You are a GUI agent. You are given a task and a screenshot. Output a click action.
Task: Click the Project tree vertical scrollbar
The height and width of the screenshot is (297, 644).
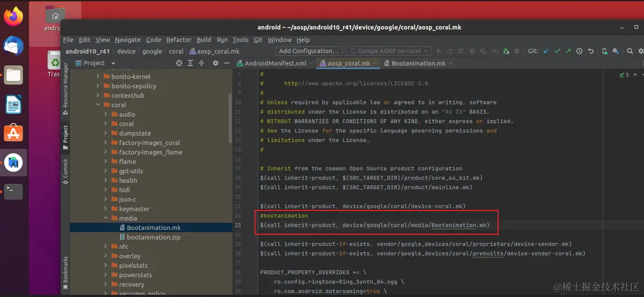230,117
